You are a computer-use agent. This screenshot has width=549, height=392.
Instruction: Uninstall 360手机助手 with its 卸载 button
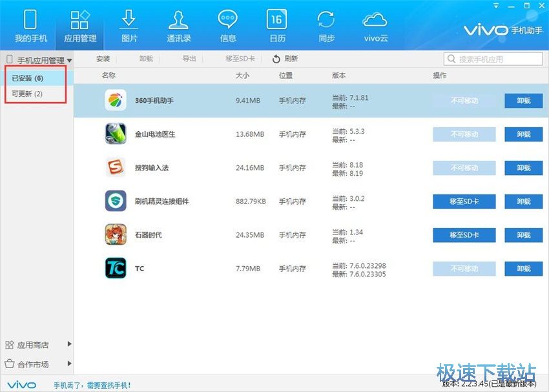tap(523, 101)
